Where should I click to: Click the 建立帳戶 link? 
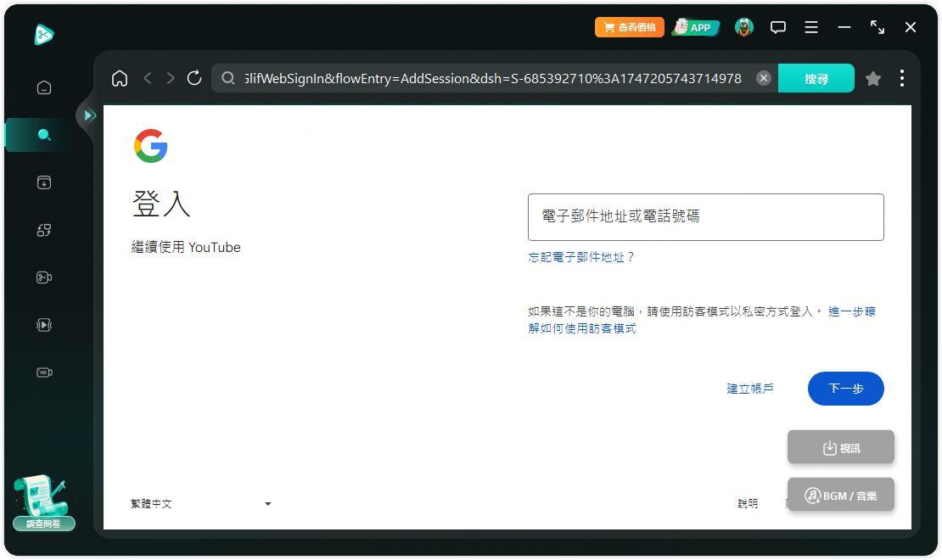point(749,389)
